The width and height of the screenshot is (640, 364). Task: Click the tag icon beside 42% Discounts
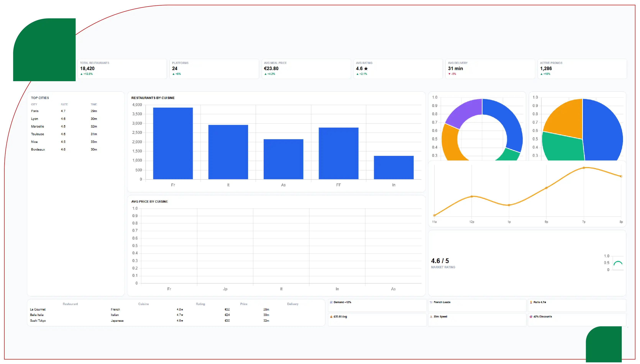pos(531,317)
